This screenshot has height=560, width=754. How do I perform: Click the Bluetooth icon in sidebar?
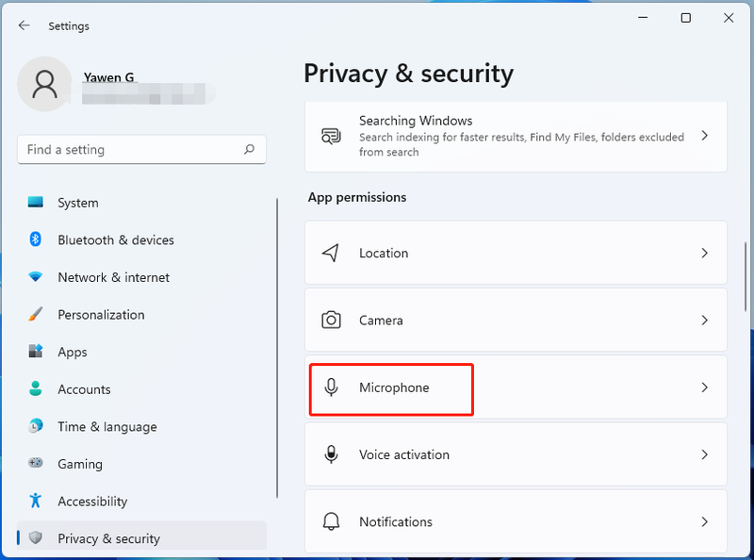pos(36,239)
